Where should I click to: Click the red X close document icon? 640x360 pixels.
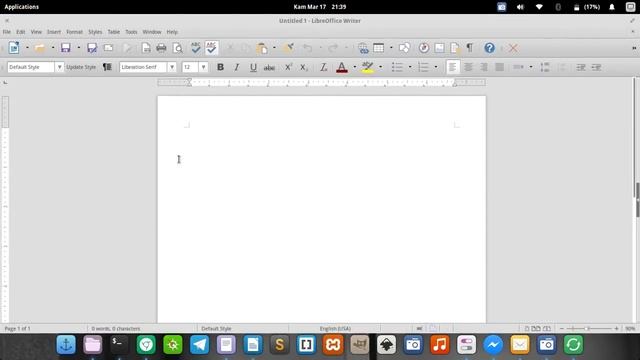(513, 48)
